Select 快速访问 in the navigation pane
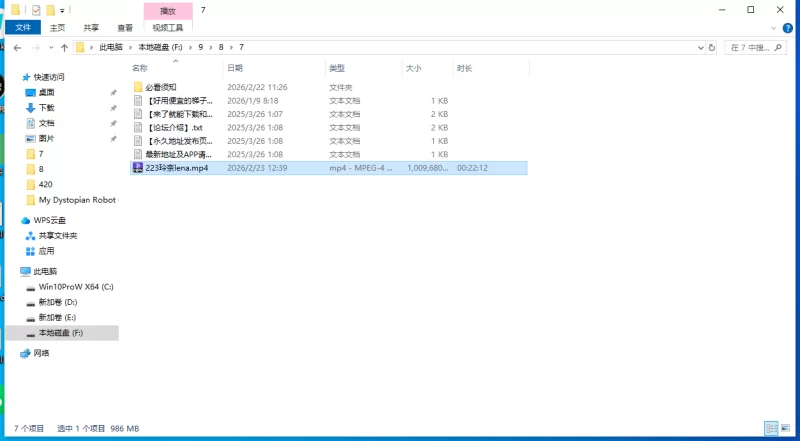The height and width of the screenshot is (441, 800). click(48, 77)
